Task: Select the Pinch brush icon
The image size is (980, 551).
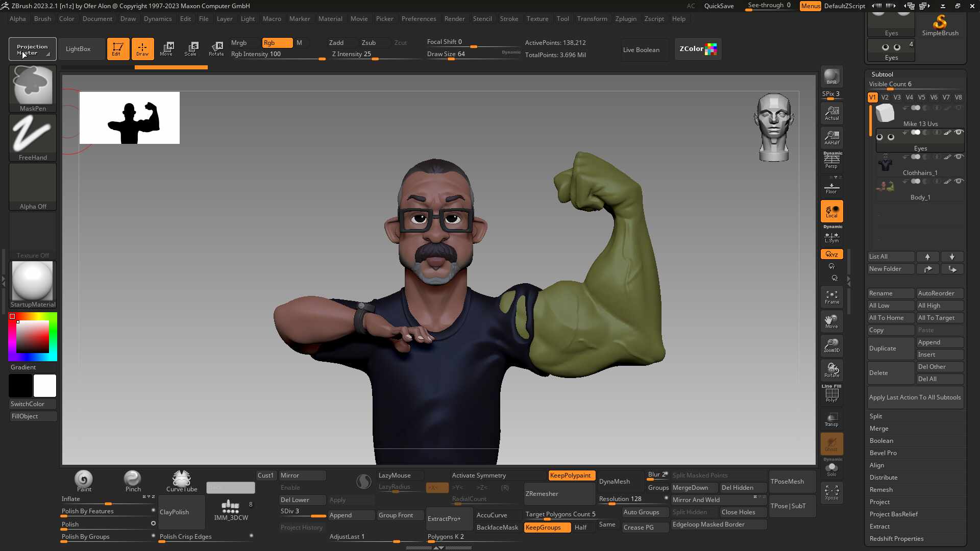Action: pyautogui.click(x=133, y=481)
